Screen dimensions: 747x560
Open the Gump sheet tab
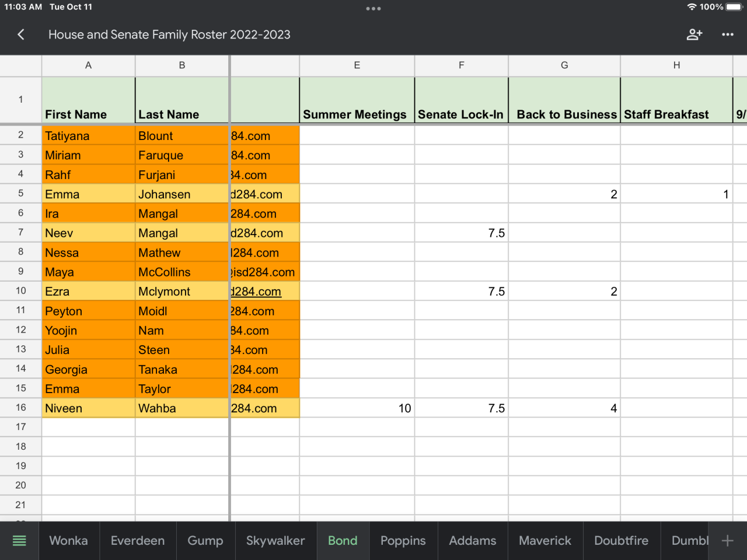point(205,541)
